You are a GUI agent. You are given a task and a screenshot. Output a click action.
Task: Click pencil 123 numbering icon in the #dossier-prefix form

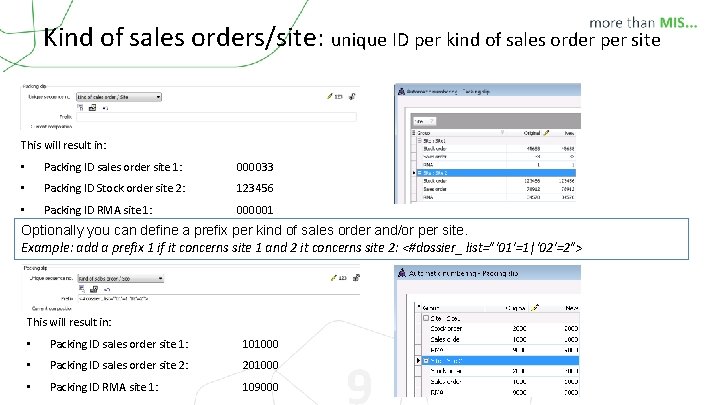click(x=339, y=278)
